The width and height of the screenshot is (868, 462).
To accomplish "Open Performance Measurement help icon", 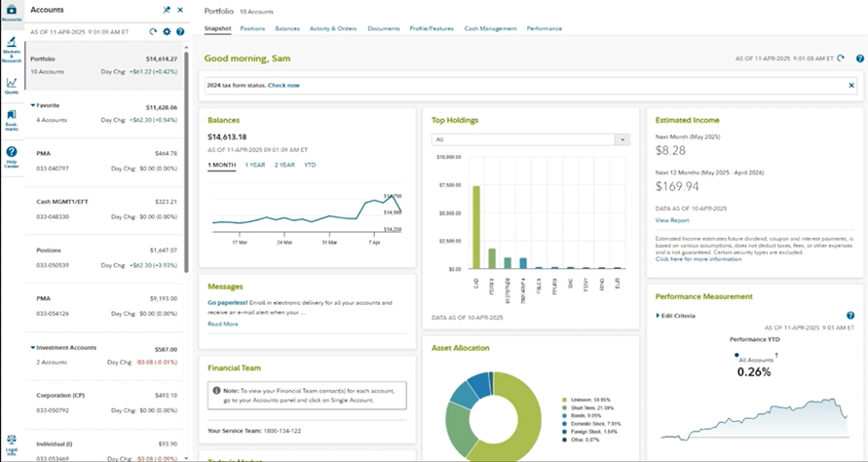I will coord(850,315).
